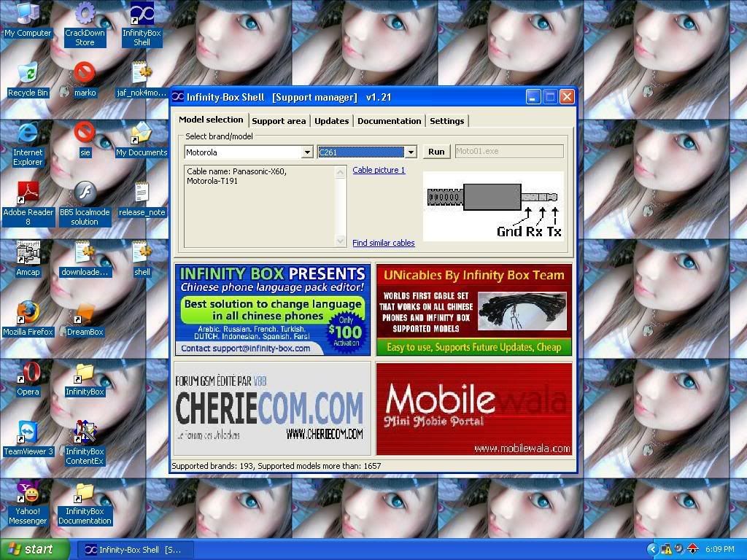Click the tray icon with red arrows
Screen dimensions: 747x560
692,550
